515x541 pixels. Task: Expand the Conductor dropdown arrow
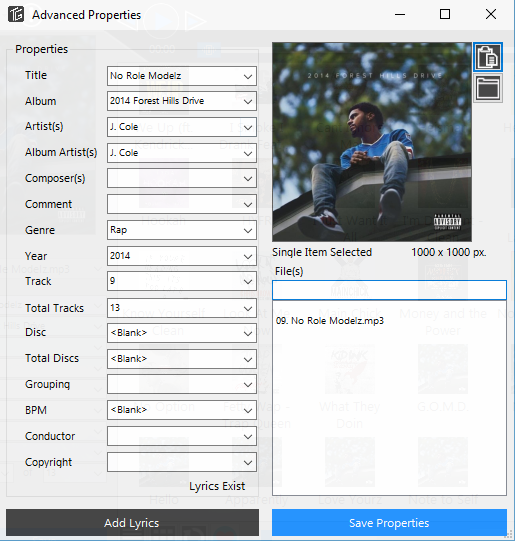coord(248,436)
